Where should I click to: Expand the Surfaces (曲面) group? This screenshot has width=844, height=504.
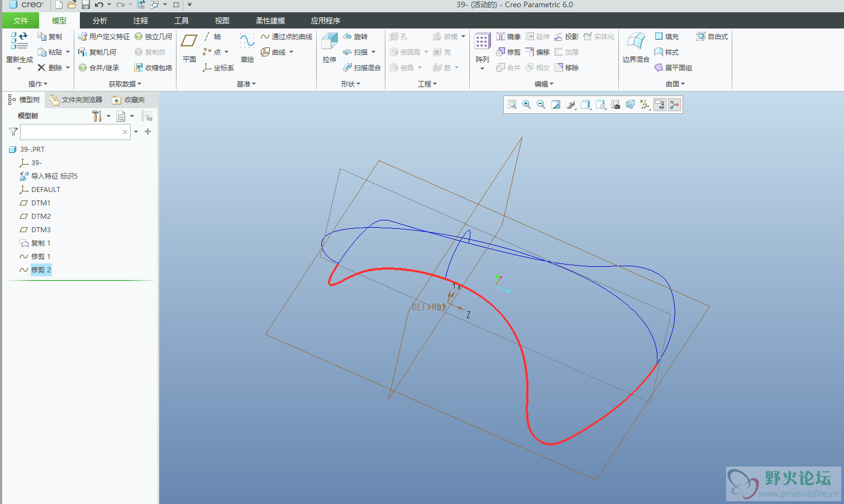click(675, 84)
